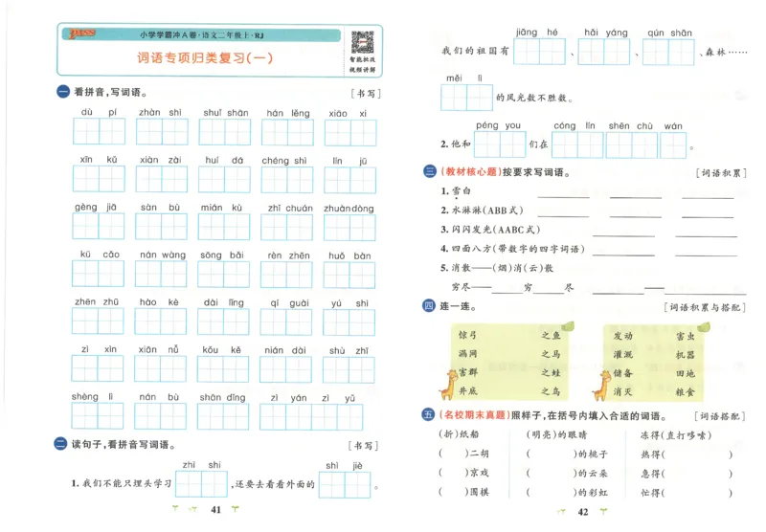Click the writing boxes under dù pí
766x532 pixels.
click(100, 132)
